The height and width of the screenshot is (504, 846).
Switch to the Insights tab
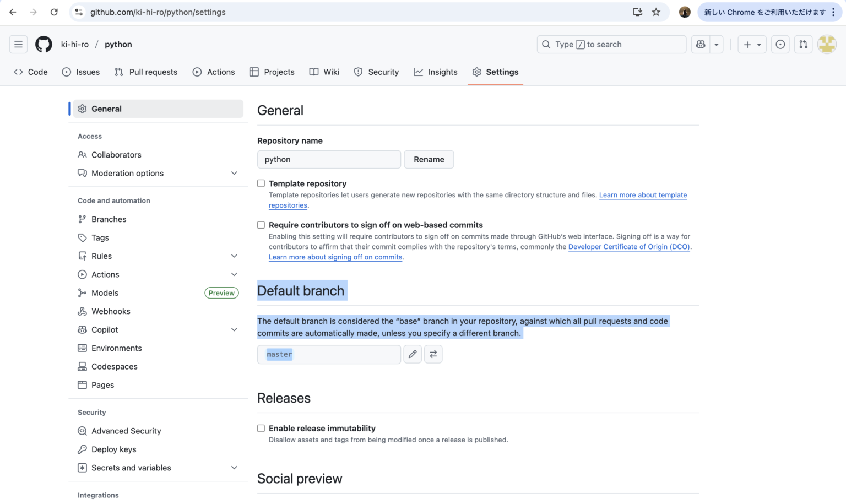436,72
